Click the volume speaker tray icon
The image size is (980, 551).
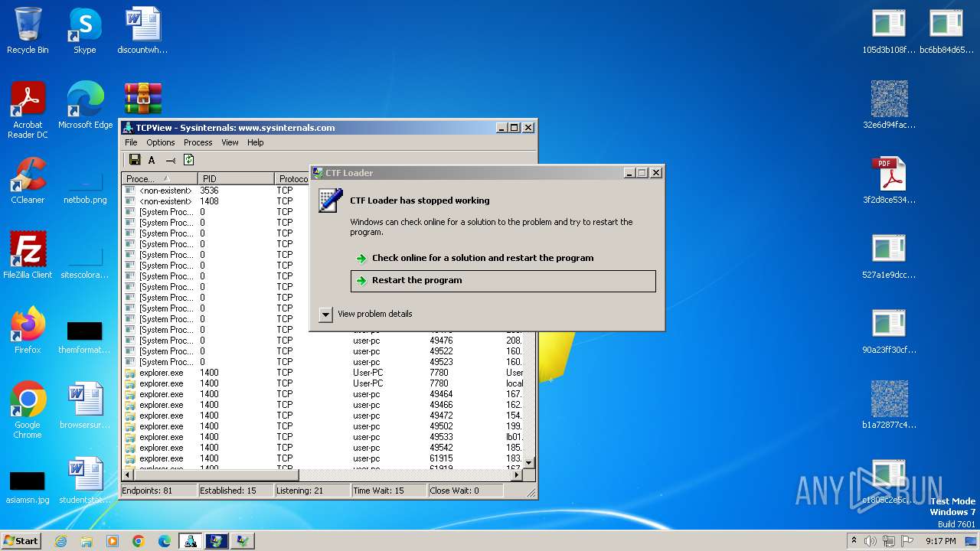pos(871,541)
